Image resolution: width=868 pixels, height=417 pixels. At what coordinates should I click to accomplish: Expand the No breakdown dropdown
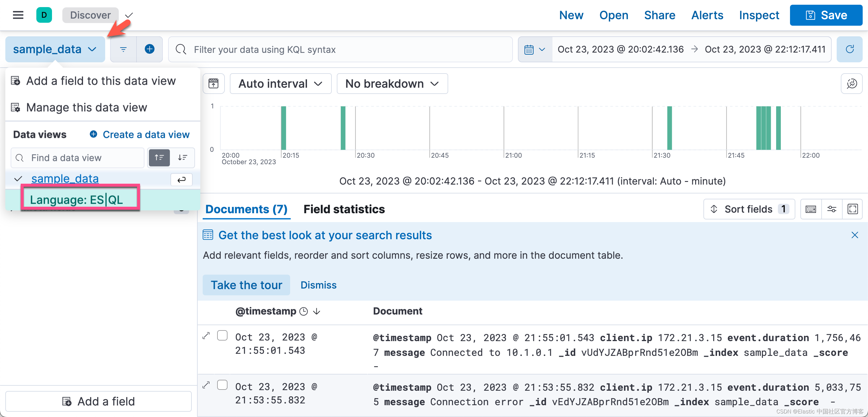pyautogui.click(x=392, y=84)
